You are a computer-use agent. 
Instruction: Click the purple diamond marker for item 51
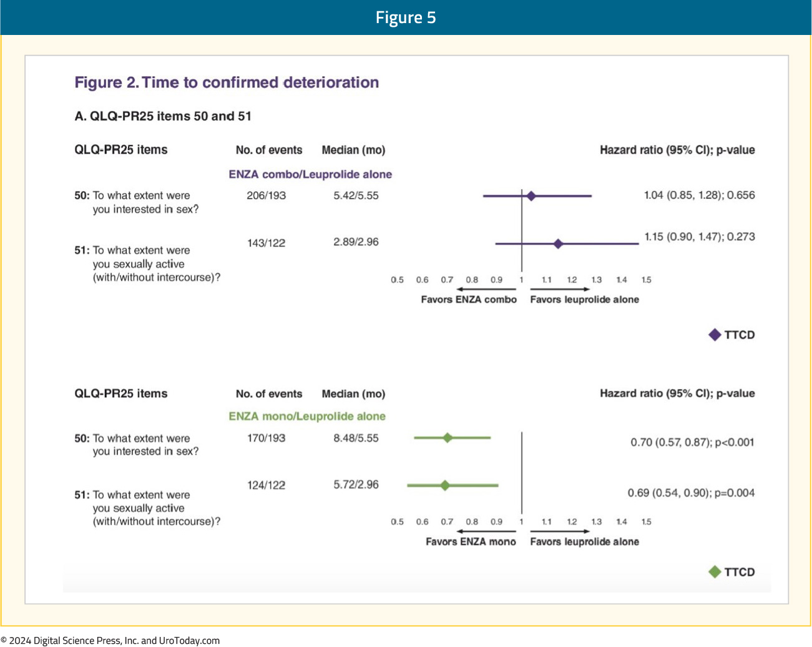click(559, 244)
